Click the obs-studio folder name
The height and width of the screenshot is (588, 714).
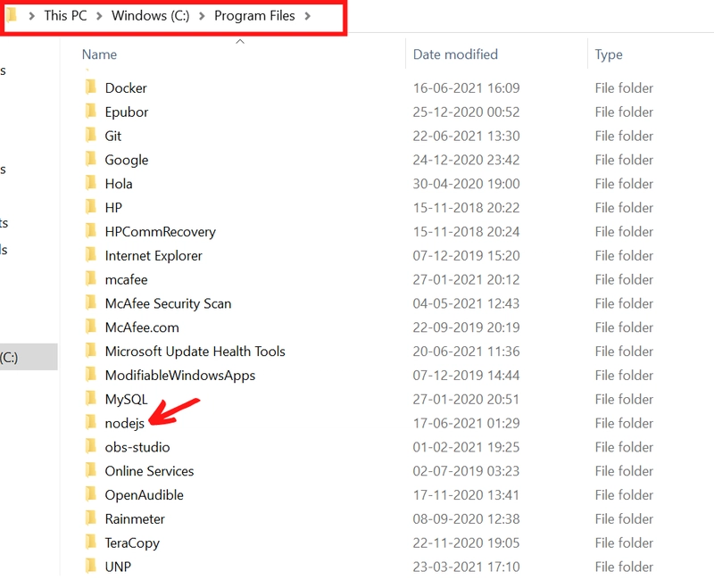(x=137, y=447)
